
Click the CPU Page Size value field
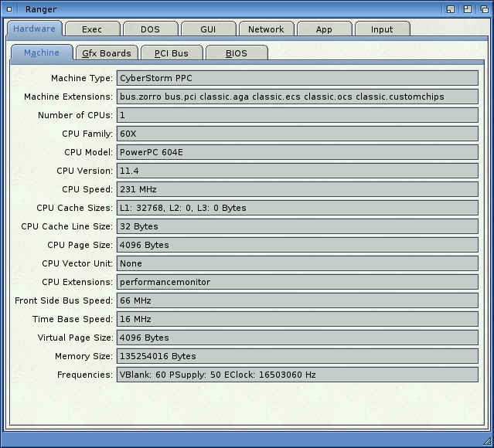298,245
